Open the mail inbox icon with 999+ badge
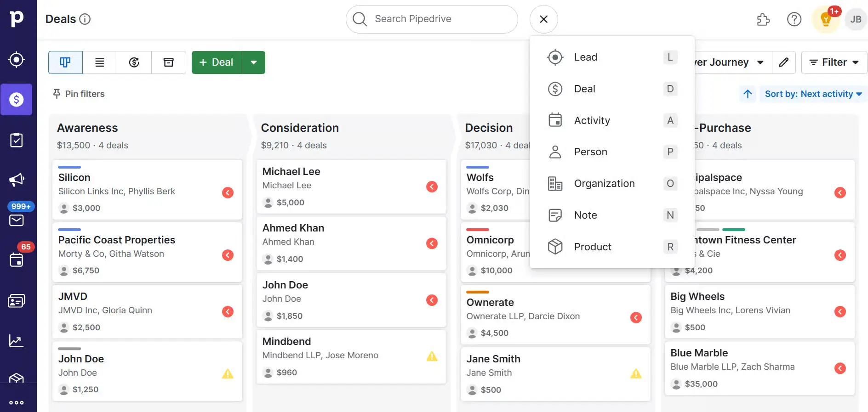This screenshot has height=412, width=868. click(x=17, y=220)
